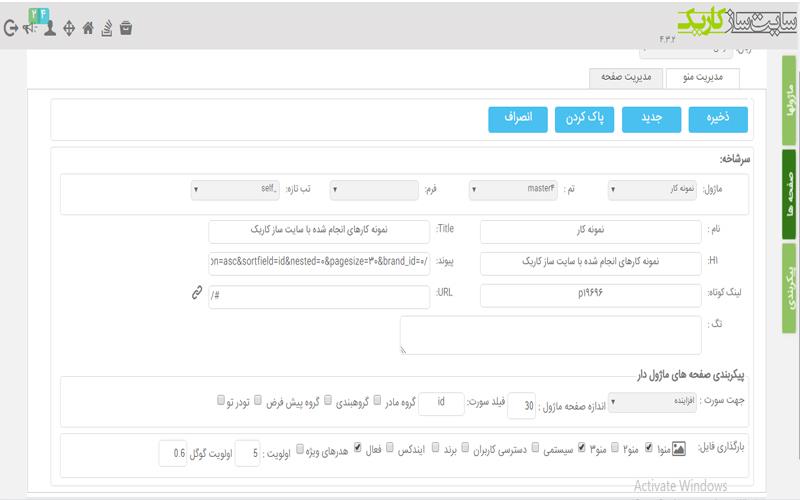Image resolution: width=800 pixels, height=500 pixels.
Task: Open the user profile icon
Action: 49,28
